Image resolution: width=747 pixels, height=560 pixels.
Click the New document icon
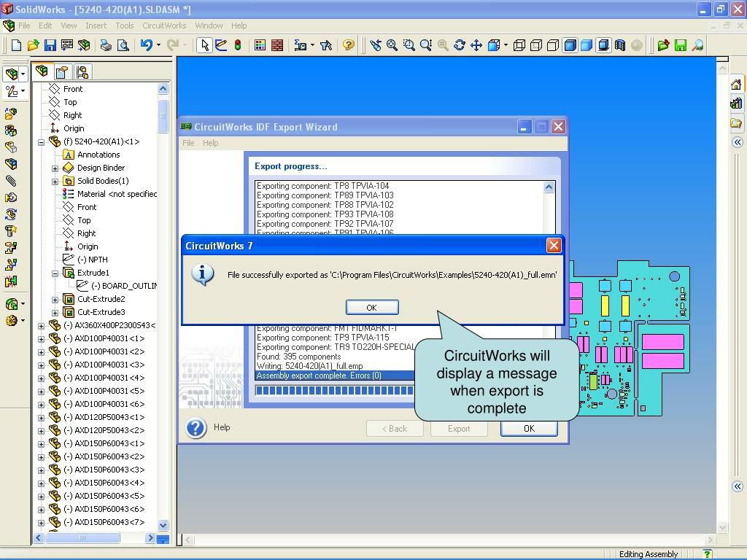[16, 45]
